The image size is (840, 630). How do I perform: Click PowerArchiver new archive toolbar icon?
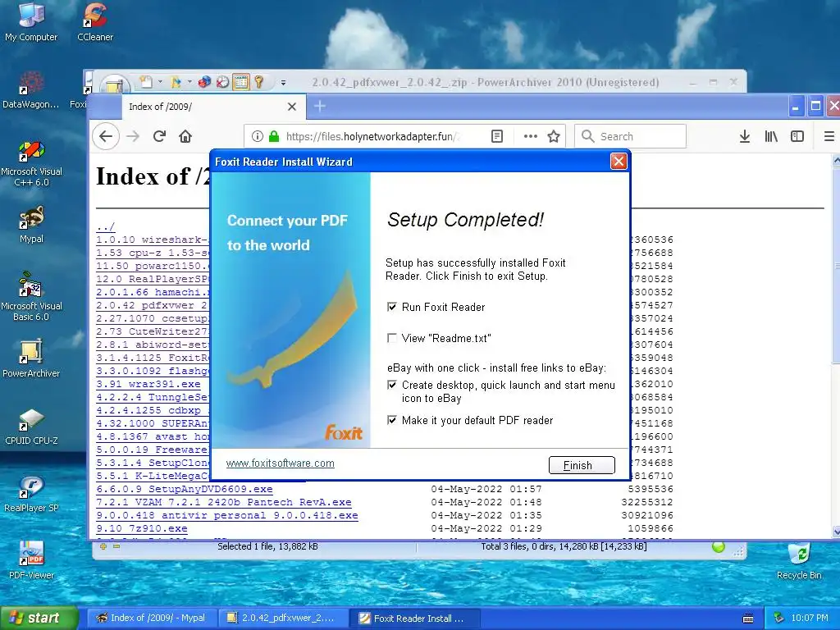coord(145,82)
